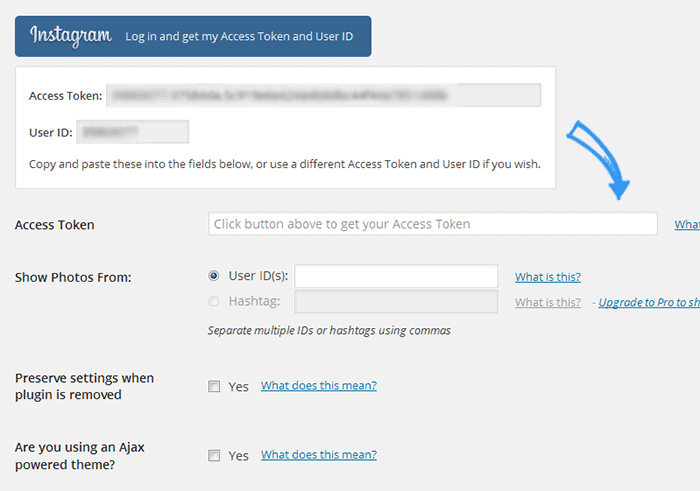Open What does this mean? for Preserve settings
The height and width of the screenshot is (491, 700).
click(x=319, y=385)
